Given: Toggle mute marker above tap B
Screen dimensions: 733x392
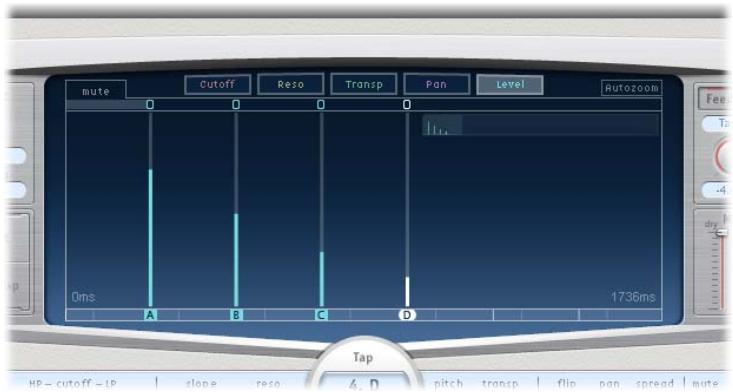Looking at the screenshot, I should (x=236, y=105).
